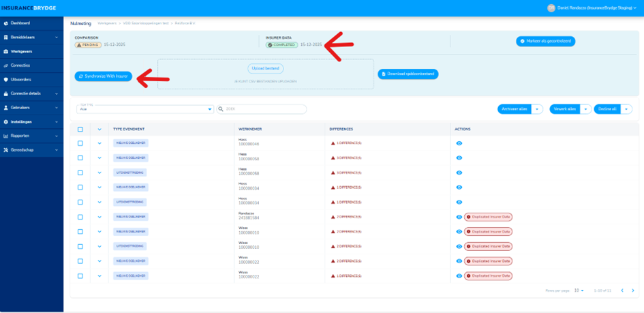Screen dimensions: 644x313
Task: Expand all rows with header chevron
Action: tap(99, 130)
